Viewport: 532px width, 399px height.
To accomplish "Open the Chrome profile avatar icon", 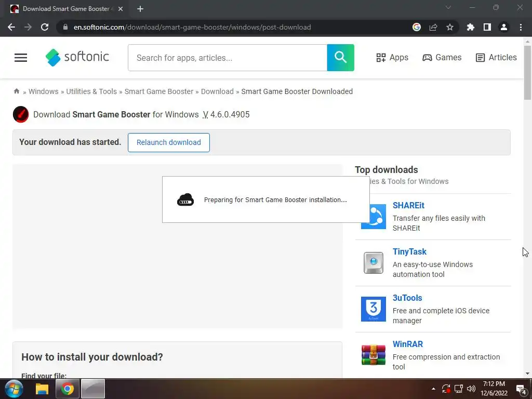I will [504, 27].
